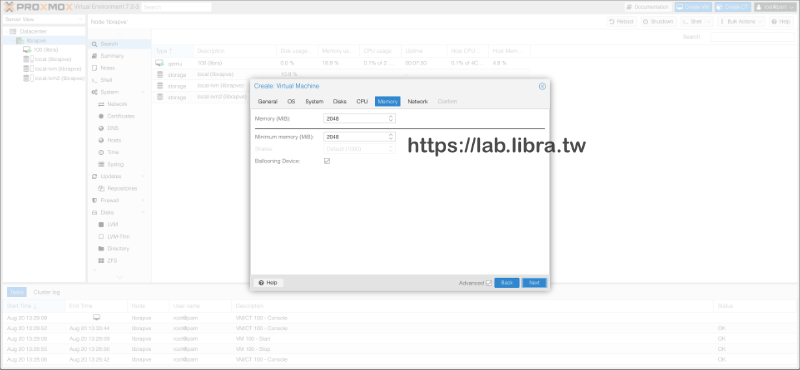The height and width of the screenshot is (370, 800).
Task: Click the Shutdown node button
Action: (x=658, y=22)
